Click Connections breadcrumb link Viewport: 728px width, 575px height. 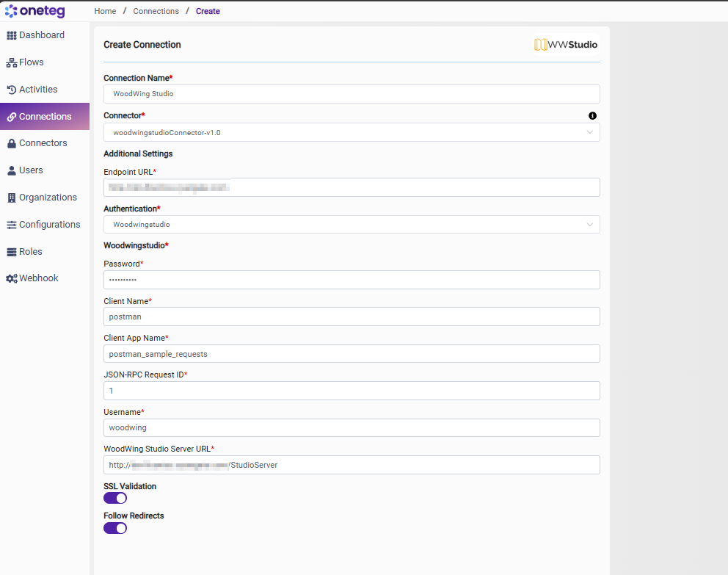click(x=156, y=11)
